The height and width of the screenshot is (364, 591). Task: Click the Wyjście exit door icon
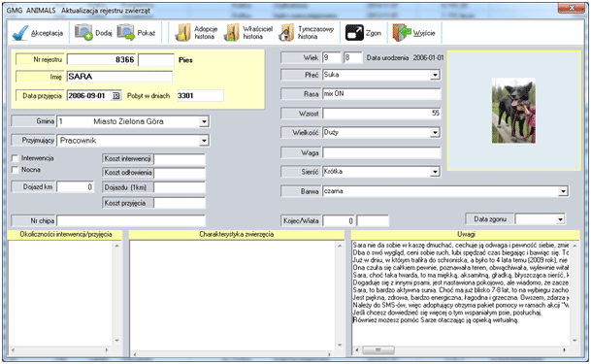[402, 33]
